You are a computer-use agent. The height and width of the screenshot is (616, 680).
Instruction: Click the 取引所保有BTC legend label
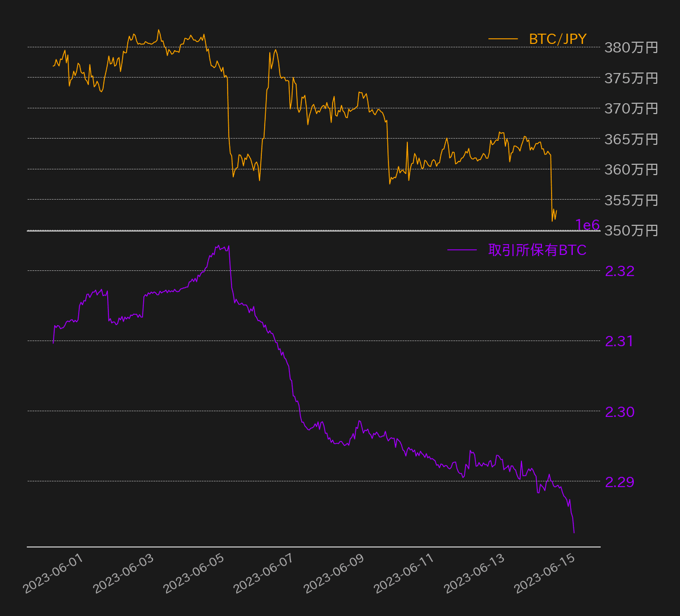click(x=537, y=250)
